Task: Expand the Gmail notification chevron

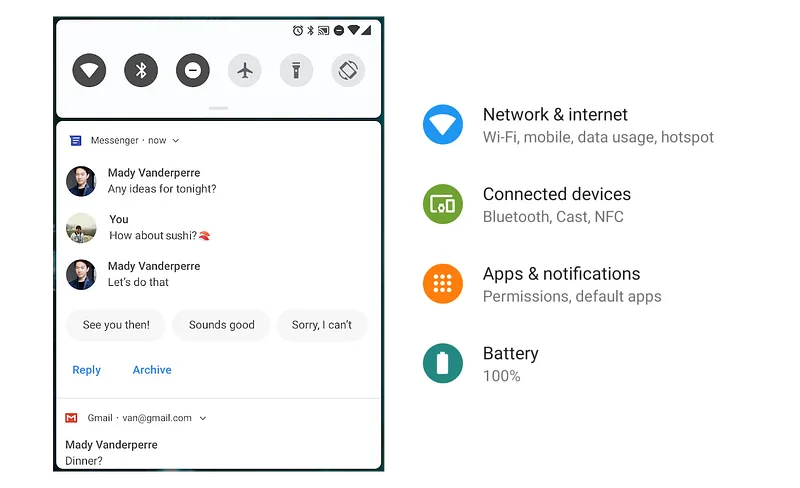Action: click(203, 418)
